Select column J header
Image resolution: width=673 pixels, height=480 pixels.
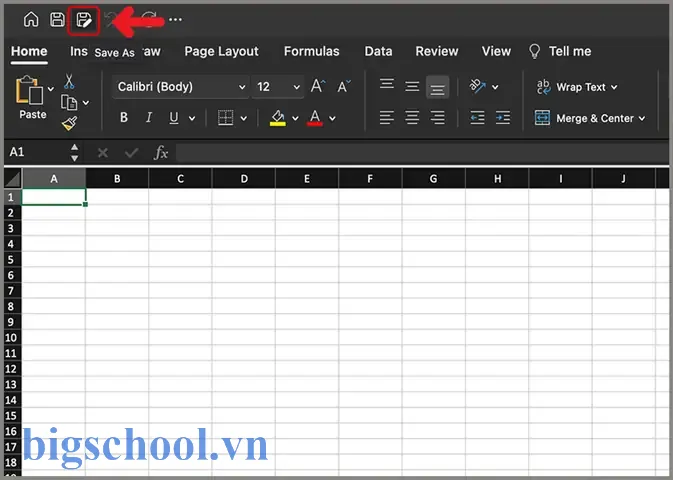pos(624,179)
